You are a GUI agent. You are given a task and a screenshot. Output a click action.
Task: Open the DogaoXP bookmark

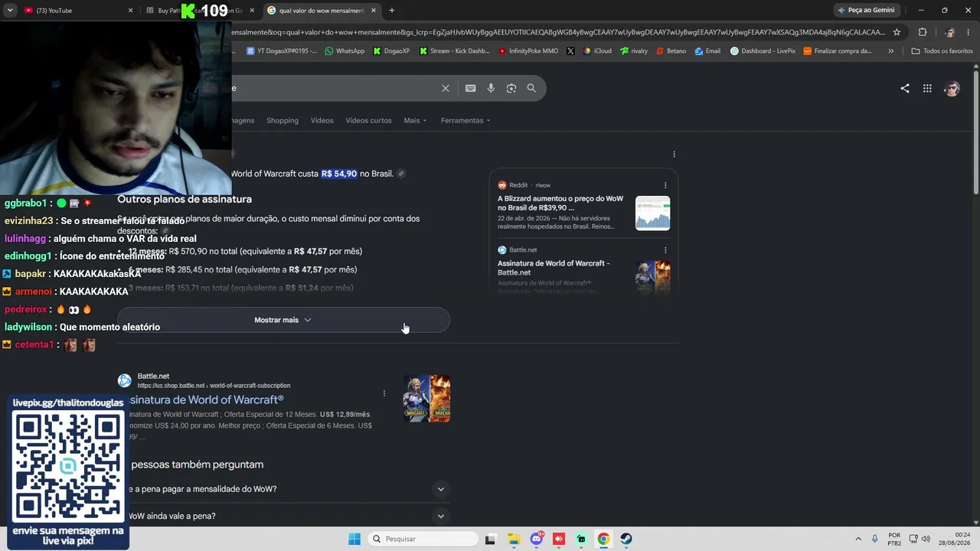click(391, 51)
